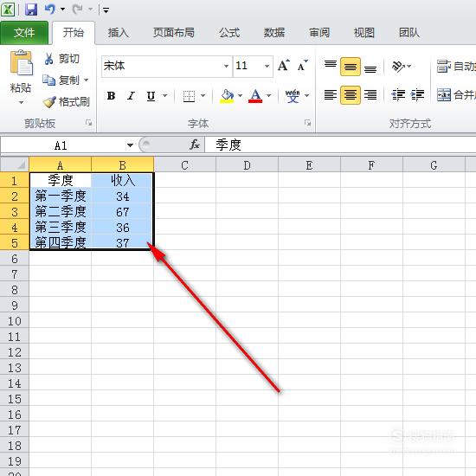Expand the Copy 复制 dropdown arrow
The height and width of the screenshot is (476, 476).
click(x=87, y=80)
